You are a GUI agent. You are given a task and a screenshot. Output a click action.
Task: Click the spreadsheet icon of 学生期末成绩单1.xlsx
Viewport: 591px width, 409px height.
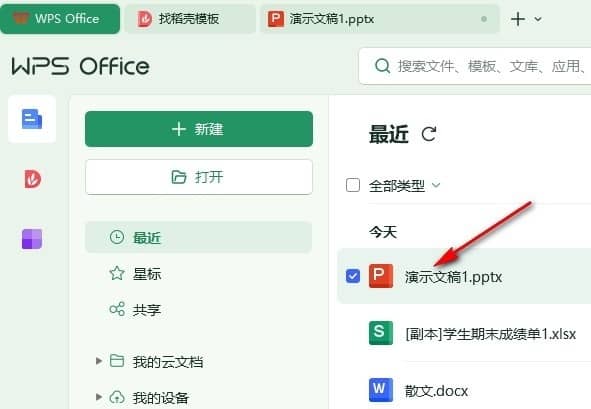click(x=381, y=333)
